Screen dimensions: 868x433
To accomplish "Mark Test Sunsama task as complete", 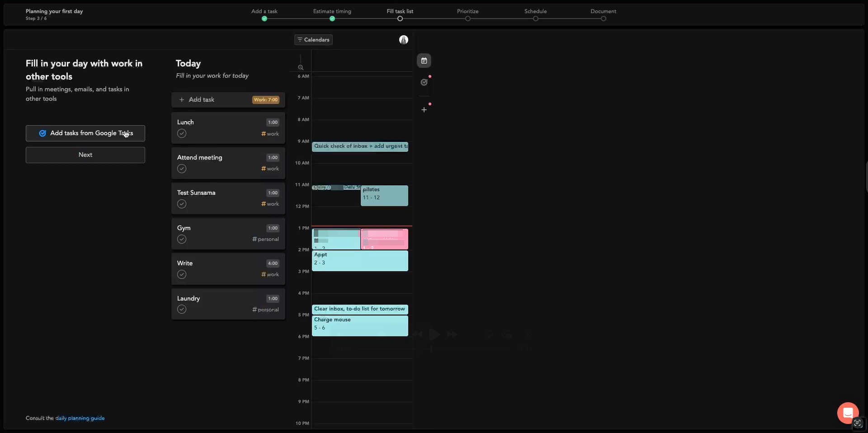I will point(182,204).
